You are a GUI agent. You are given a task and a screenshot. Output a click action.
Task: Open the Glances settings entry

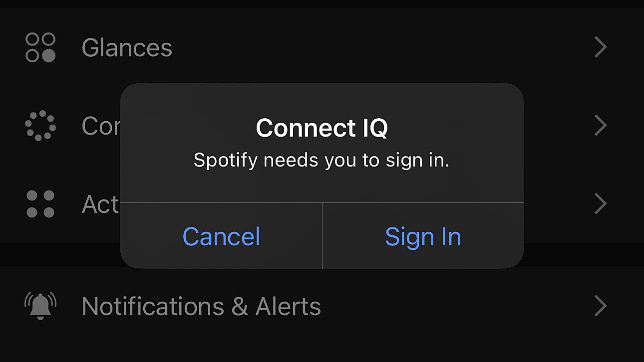click(x=128, y=47)
